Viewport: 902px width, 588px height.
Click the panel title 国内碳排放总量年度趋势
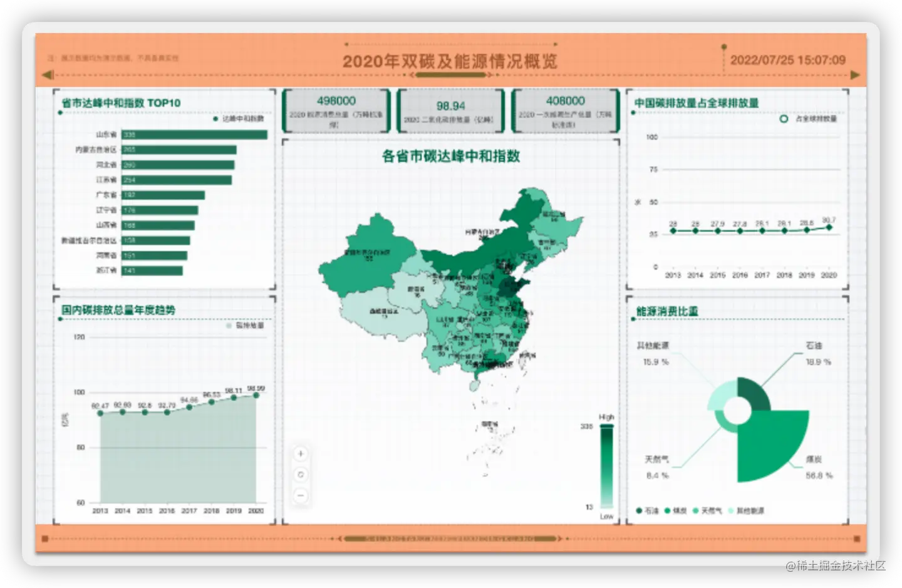tap(118, 309)
